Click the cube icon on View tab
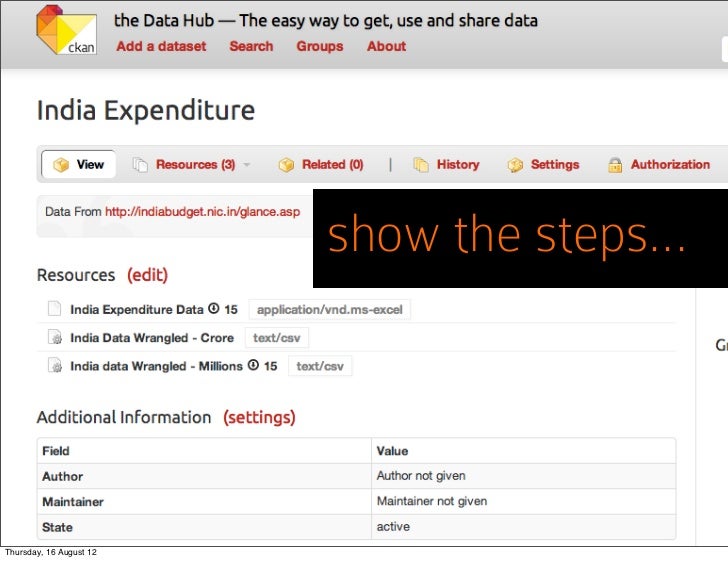The image size is (728, 561). click(61, 165)
